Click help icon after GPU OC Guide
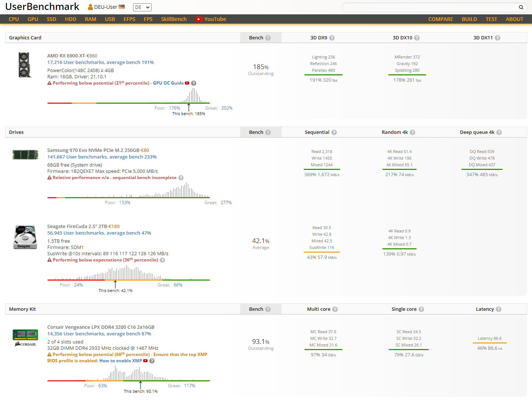 coord(194,83)
